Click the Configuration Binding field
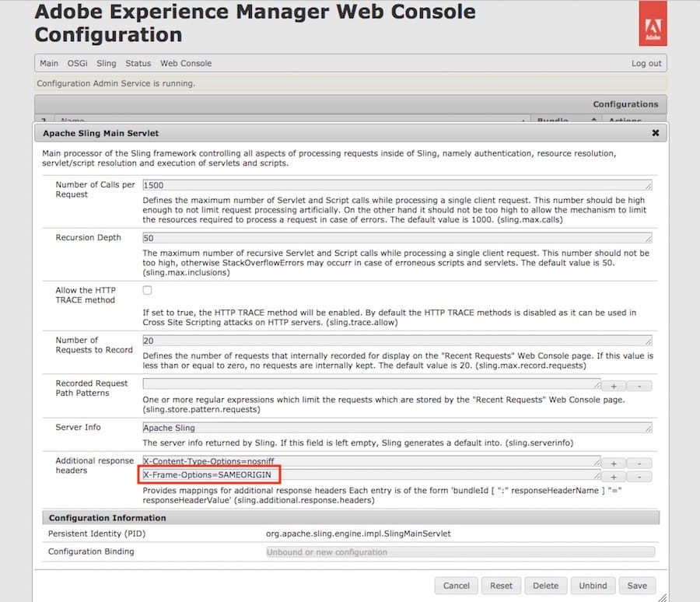This screenshot has width=700, height=602. coord(460,552)
